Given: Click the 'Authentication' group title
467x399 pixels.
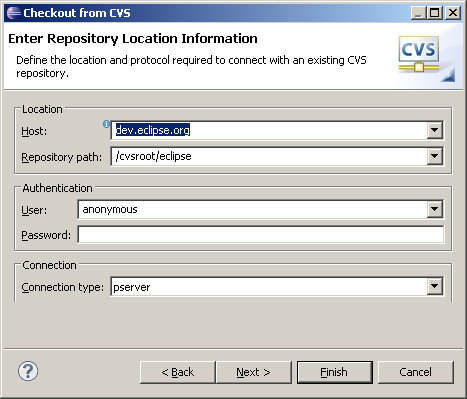Looking at the screenshot, I should tap(57, 188).
